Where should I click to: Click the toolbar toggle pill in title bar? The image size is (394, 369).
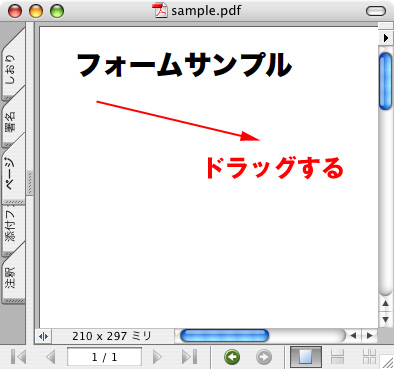tap(376, 11)
